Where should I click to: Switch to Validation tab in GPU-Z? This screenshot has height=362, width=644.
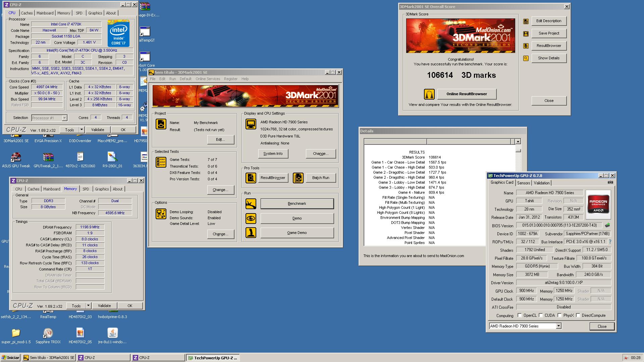(x=542, y=183)
